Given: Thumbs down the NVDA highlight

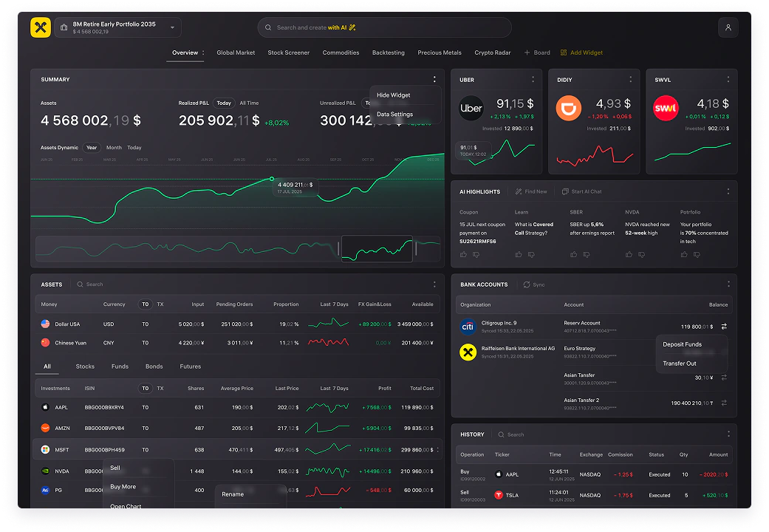Looking at the screenshot, I should (x=641, y=254).
